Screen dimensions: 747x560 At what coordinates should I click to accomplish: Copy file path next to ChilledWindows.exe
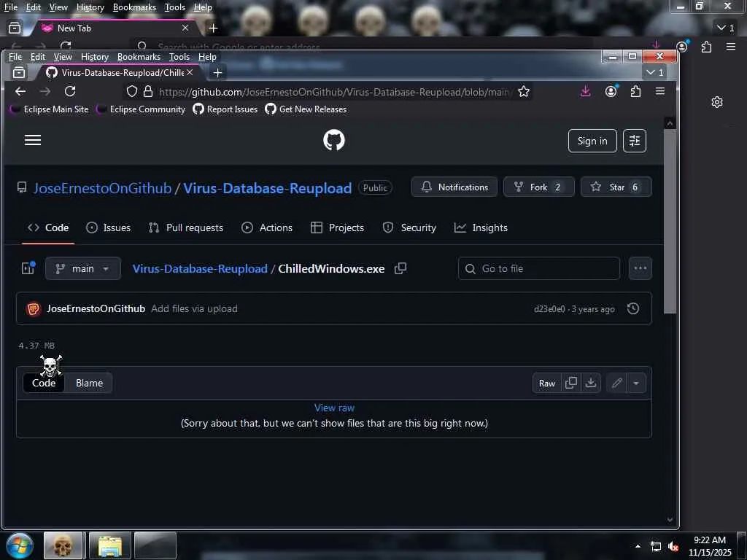400,268
